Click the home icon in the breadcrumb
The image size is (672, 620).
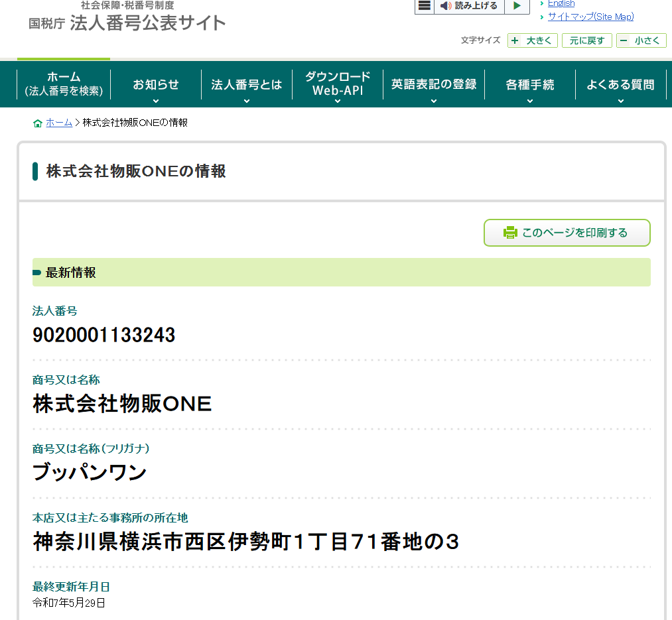pyautogui.click(x=37, y=123)
